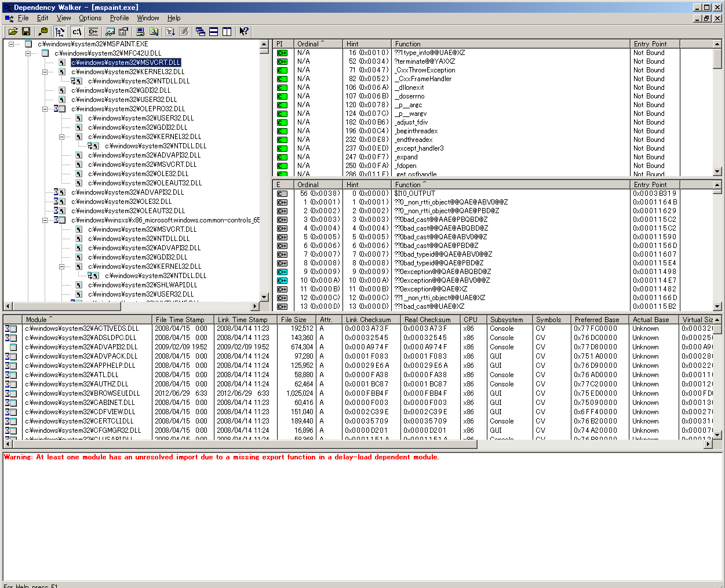725x588 pixels.
Task: Toggle Full Paths c:\ button
Action: click(x=76, y=32)
